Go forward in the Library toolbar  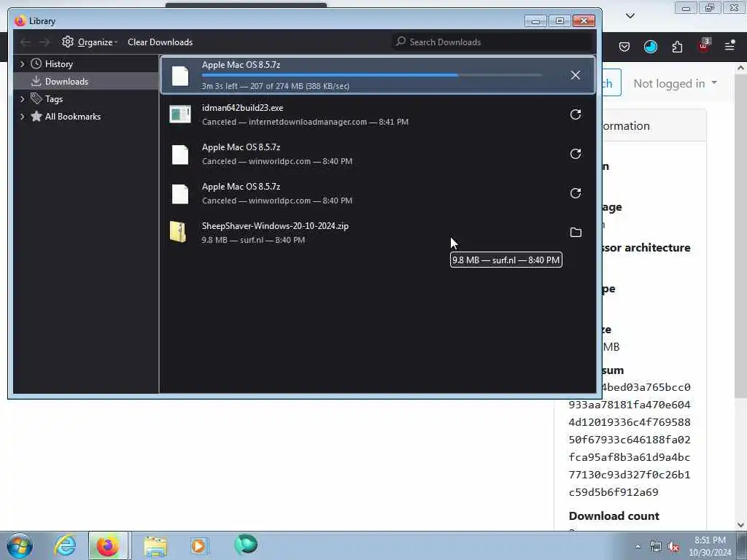(44, 42)
